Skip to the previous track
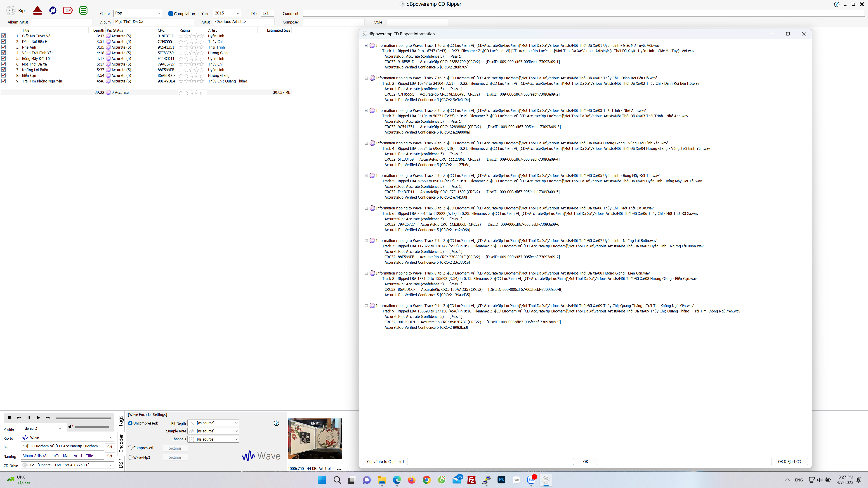 19,418
